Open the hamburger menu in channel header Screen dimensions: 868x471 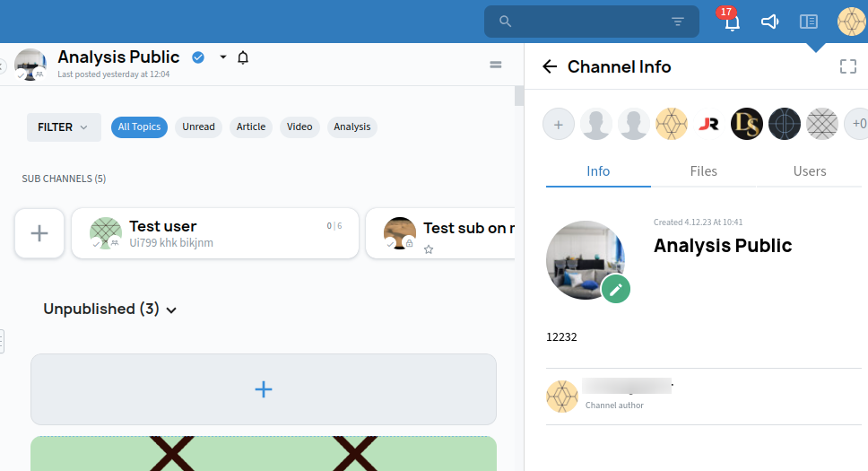point(495,65)
